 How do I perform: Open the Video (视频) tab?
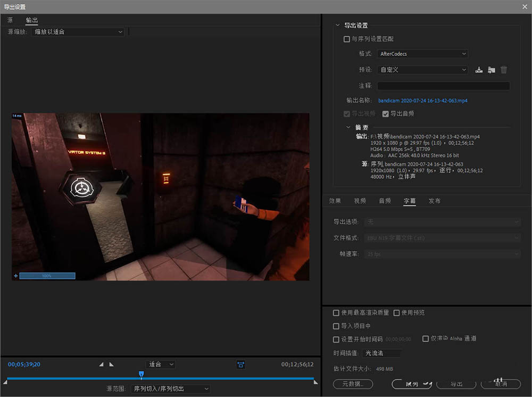[x=360, y=201]
